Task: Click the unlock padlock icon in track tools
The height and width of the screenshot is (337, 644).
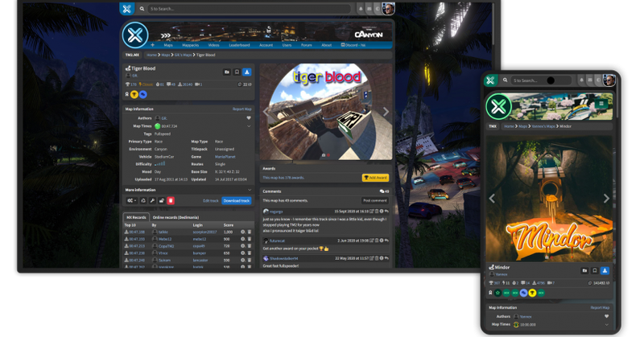Action: [162, 201]
